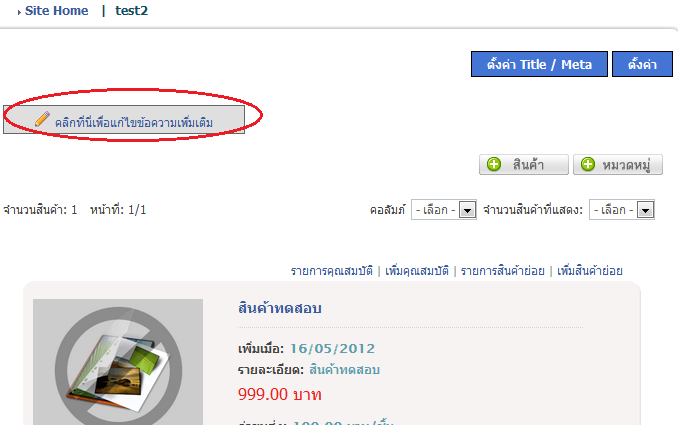
Task: Open รายการคุณสมบัติ link
Action: 332,271
